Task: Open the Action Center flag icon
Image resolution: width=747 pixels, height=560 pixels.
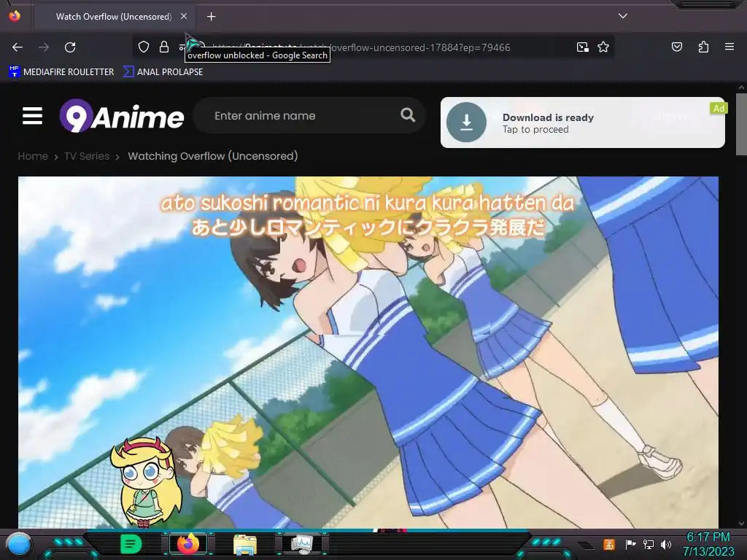Action: [630, 544]
